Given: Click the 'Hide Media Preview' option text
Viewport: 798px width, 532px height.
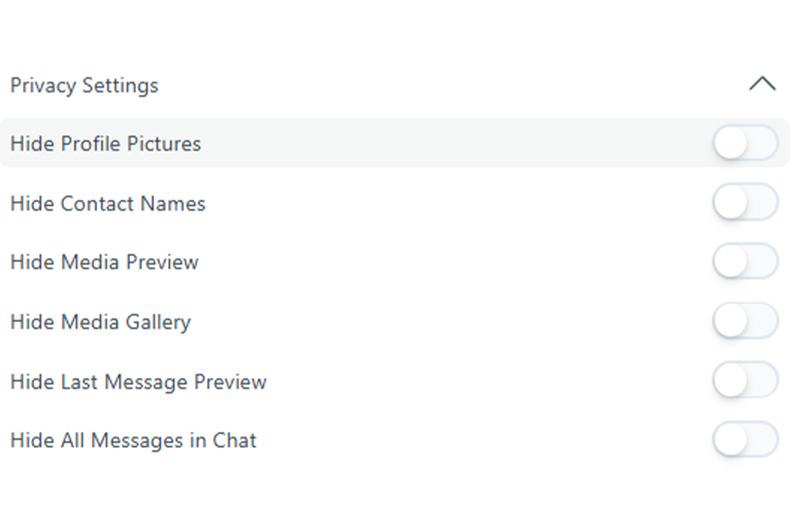Looking at the screenshot, I should click(104, 262).
